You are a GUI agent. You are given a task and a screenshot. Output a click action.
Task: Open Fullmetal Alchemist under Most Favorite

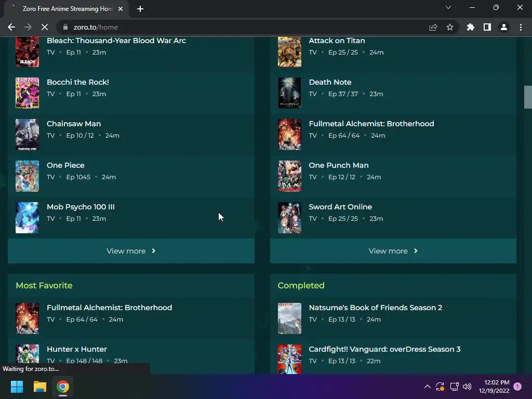[109, 308]
